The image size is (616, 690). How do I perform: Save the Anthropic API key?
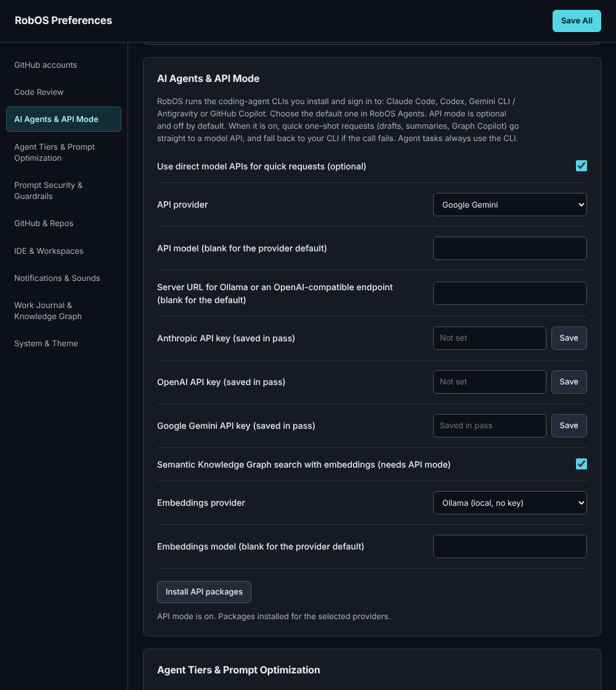(x=569, y=338)
